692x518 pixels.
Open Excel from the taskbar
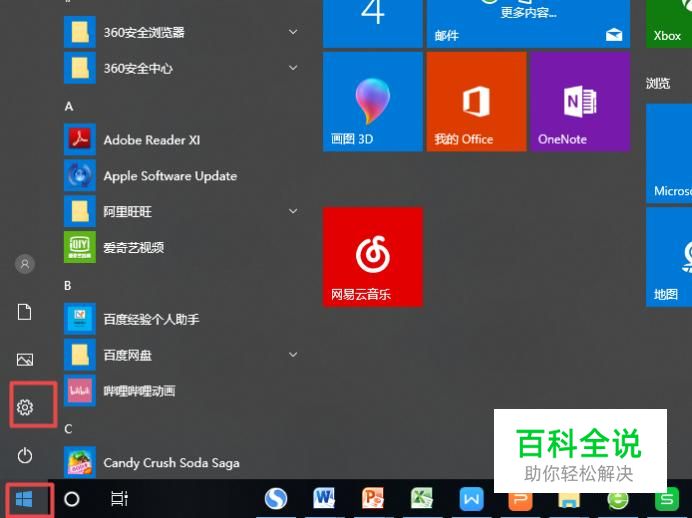(x=421, y=499)
